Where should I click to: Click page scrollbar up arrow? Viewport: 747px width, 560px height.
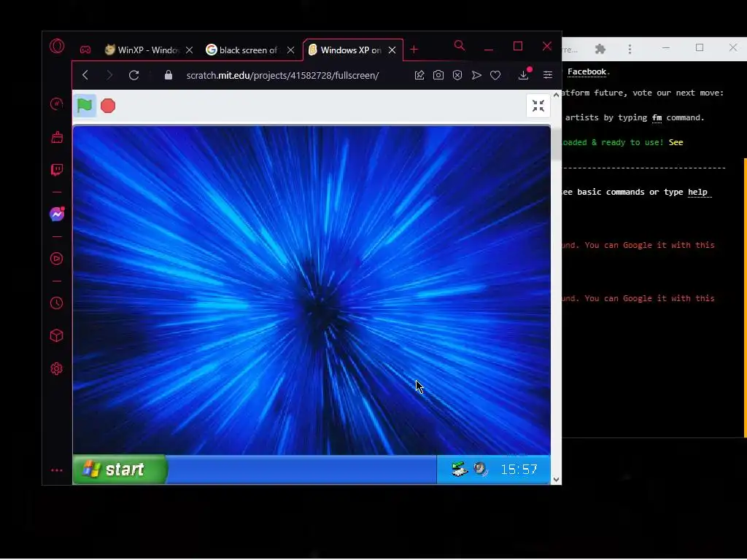tap(556, 95)
